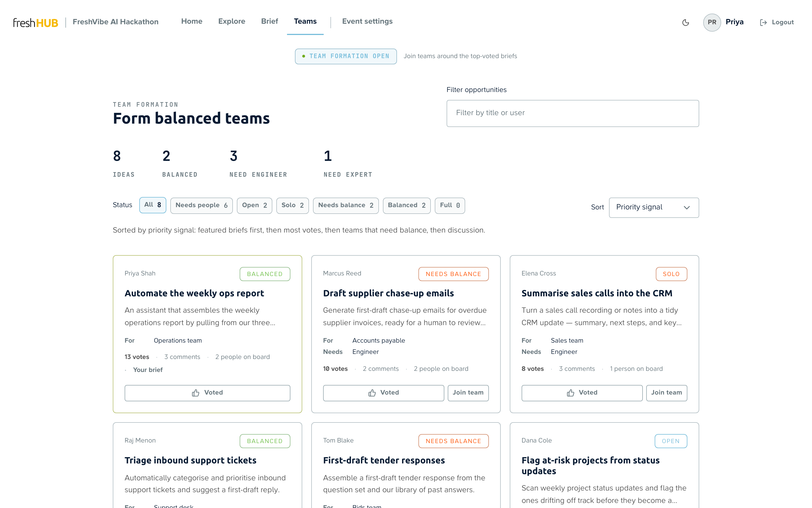The image size is (812, 508).
Task: Click the sort dropdown chevron arrow
Action: pyautogui.click(x=687, y=208)
